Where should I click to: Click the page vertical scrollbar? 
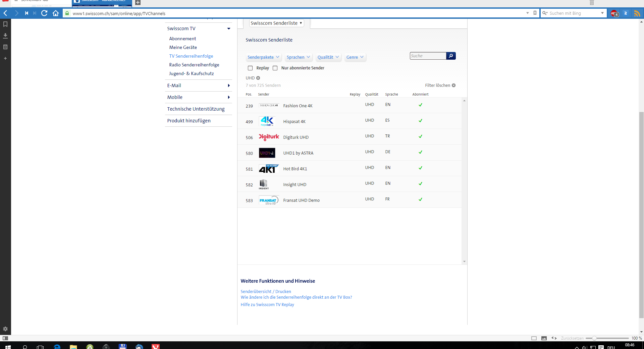(x=641, y=215)
